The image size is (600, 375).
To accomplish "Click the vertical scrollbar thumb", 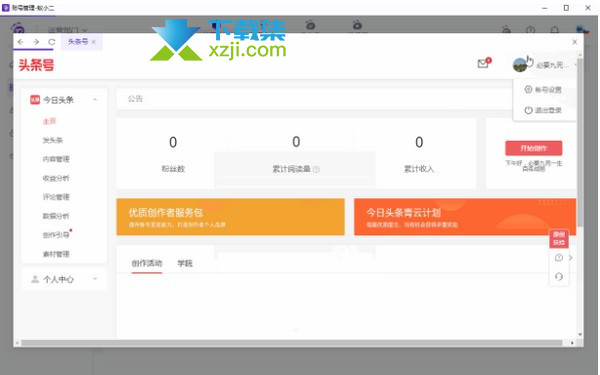I will pos(580,142).
